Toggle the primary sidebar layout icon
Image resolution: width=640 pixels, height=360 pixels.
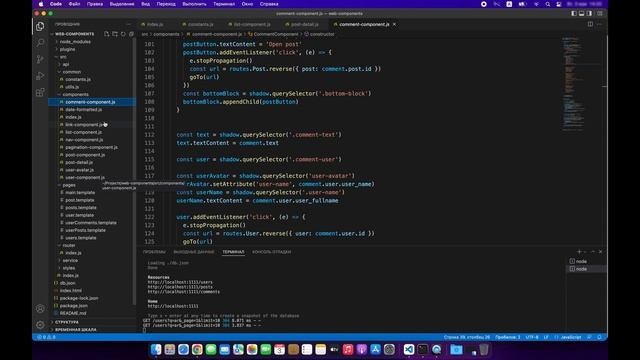coord(574,13)
